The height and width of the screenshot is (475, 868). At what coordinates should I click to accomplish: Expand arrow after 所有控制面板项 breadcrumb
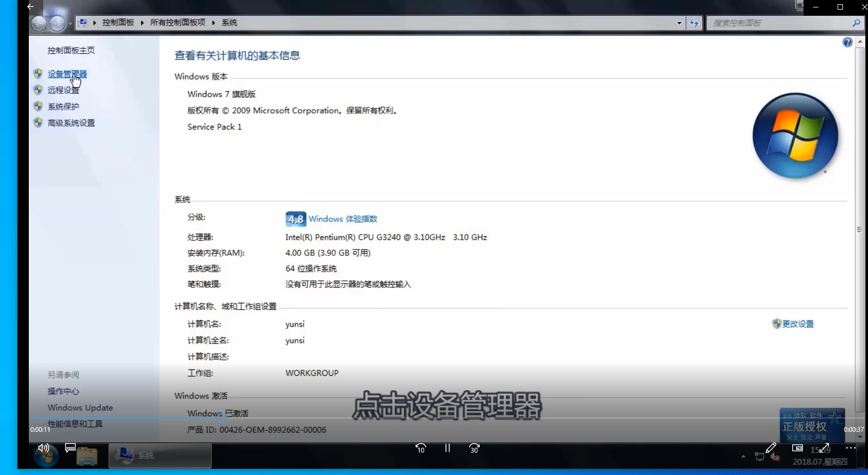(213, 22)
